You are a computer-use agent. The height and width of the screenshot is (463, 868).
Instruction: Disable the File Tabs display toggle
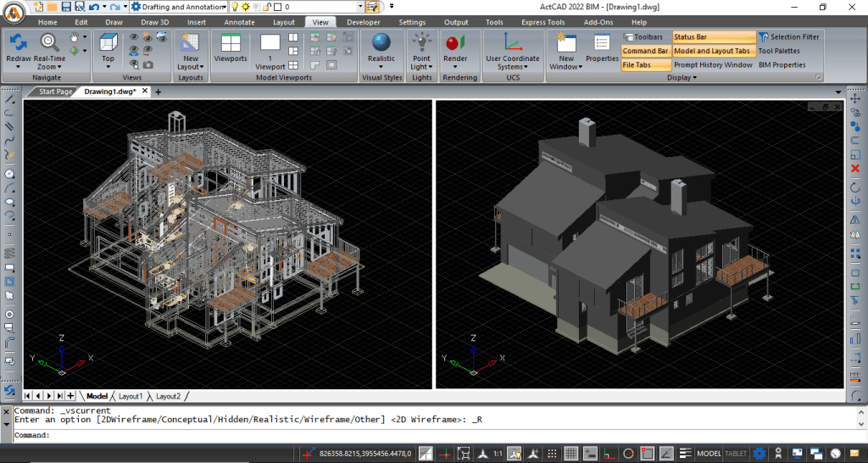(x=637, y=64)
